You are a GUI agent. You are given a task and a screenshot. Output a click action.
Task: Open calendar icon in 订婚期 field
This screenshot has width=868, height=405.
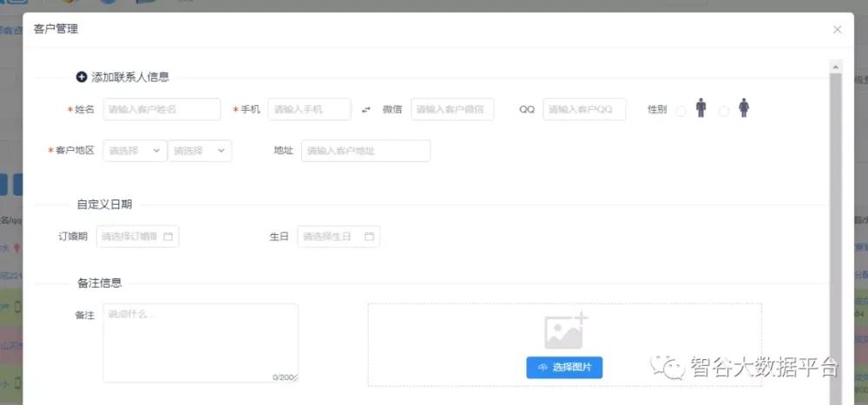coord(168,237)
